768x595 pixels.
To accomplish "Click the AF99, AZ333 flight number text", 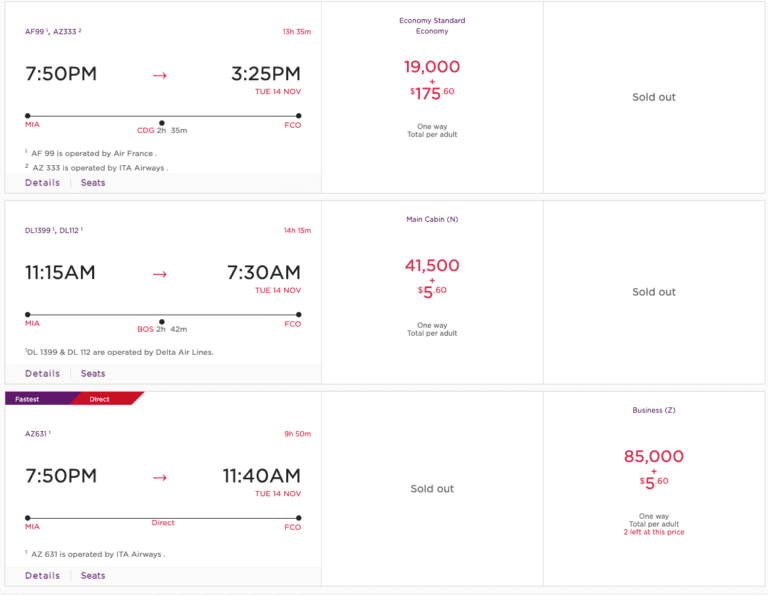I will coord(53,32).
